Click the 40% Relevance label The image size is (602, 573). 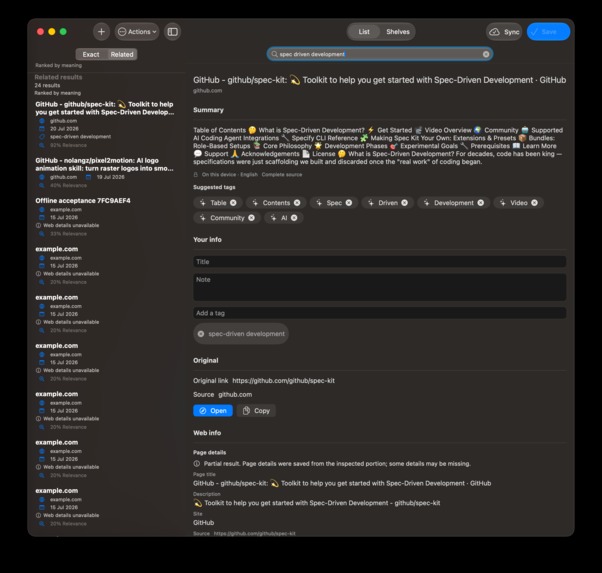(x=68, y=185)
